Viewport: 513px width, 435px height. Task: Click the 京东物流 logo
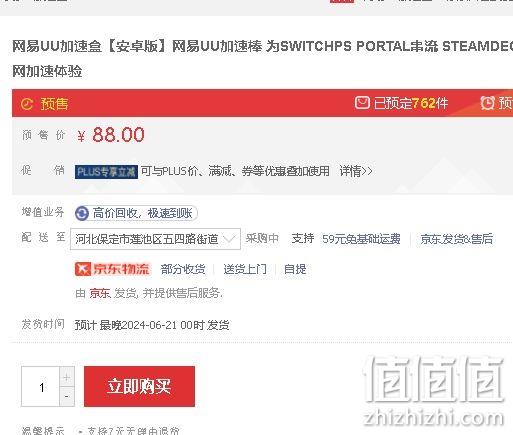tap(113, 269)
